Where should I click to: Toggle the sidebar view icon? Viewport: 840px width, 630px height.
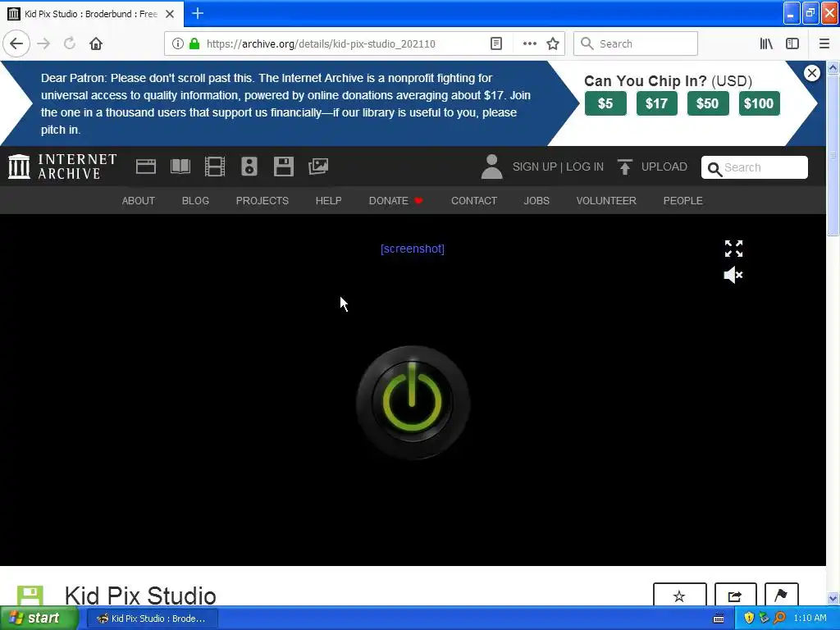(x=792, y=43)
